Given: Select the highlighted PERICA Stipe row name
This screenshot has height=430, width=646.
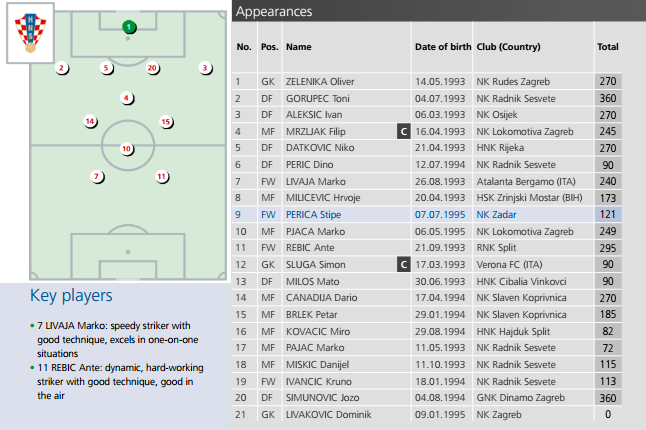Looking at the screenshot, I should click(x=314, y=215).
